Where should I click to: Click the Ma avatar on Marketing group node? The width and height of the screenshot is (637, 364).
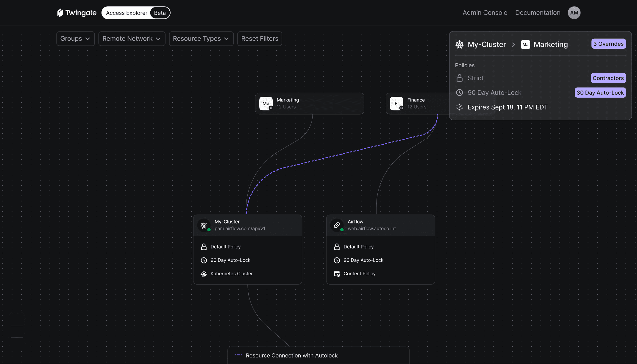pos(266,104)
